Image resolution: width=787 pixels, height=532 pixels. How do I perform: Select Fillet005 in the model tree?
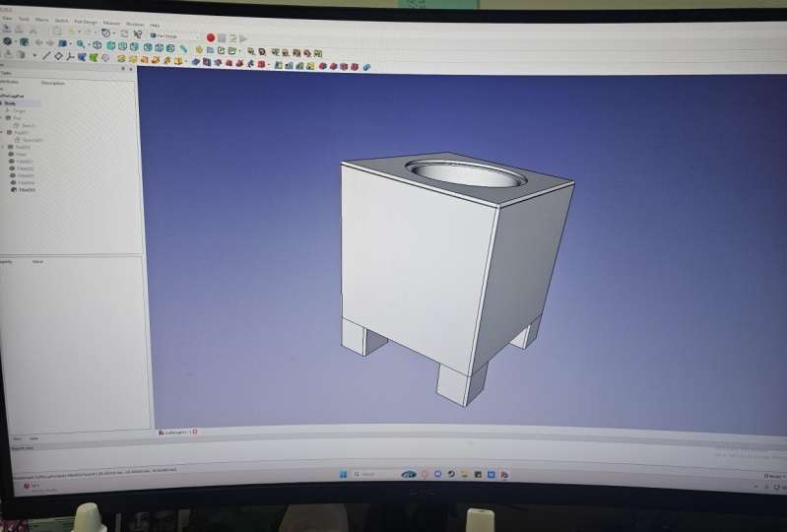tap(27, 190)
